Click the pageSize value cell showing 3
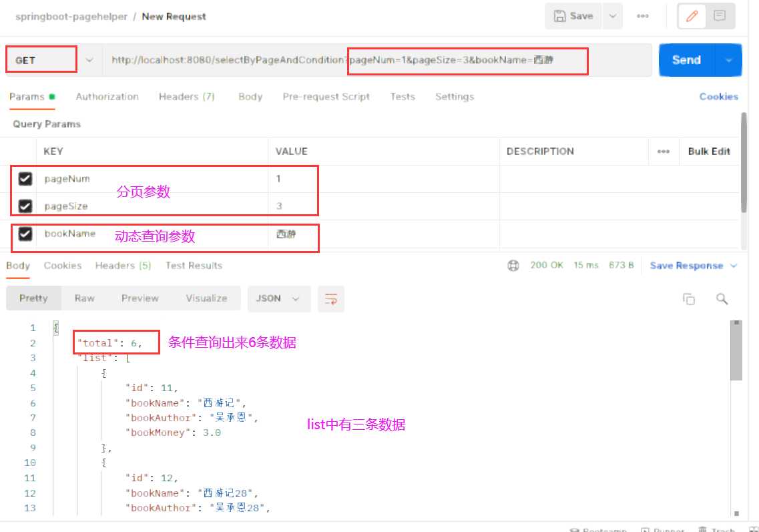The image size is (759, 532). click(x=383, y=206)
